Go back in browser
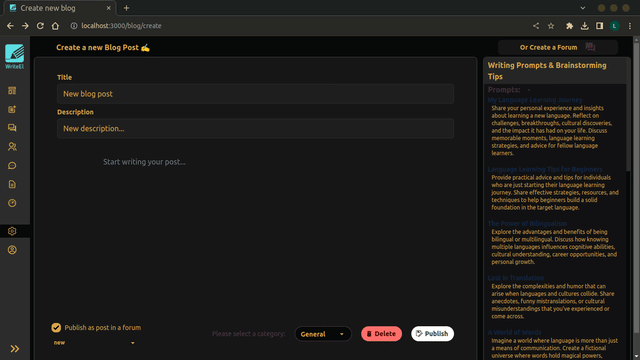Viewport: 640px width, 360px height. click(x=10, y=26)
